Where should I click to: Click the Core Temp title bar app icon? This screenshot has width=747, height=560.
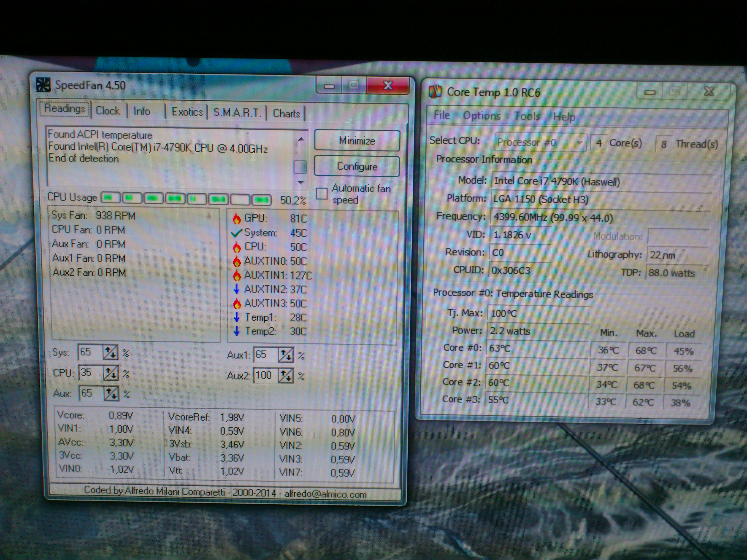click(x=435, y=92)
